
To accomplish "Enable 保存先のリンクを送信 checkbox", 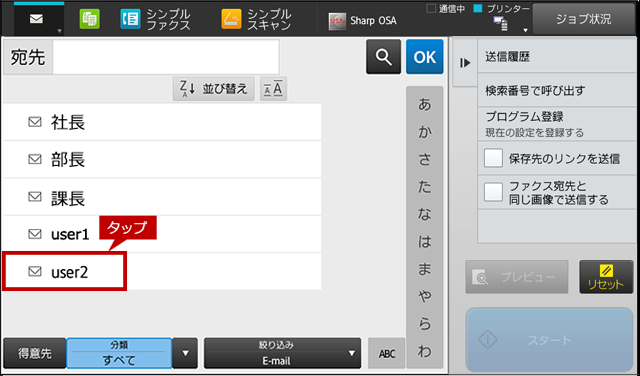I will [493, 158].
